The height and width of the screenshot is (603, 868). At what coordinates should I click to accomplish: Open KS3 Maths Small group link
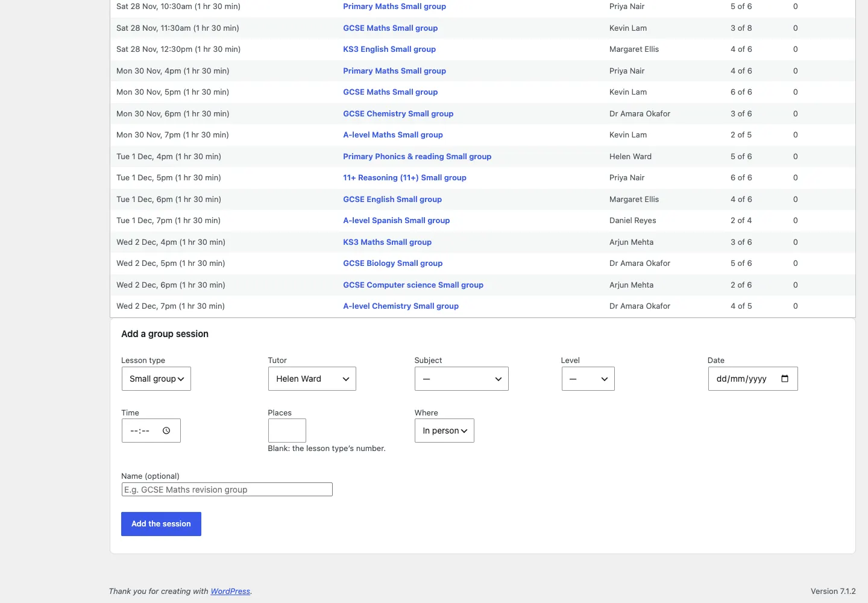(388, 242)
